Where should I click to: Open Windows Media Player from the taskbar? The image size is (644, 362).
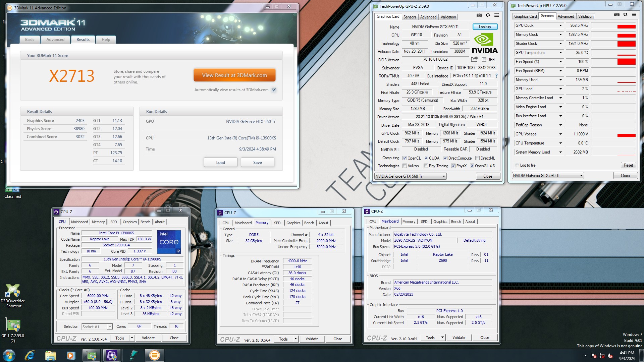[71, 355]
